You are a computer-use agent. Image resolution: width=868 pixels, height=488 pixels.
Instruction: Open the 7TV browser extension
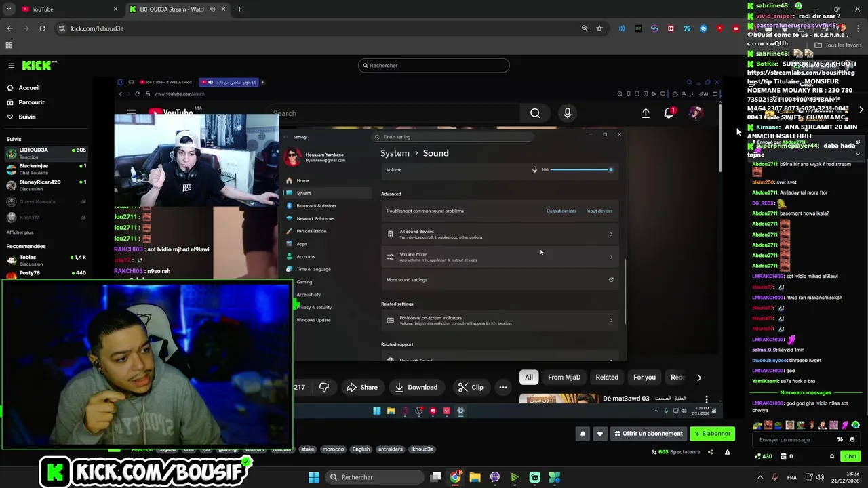coord(687,28)
